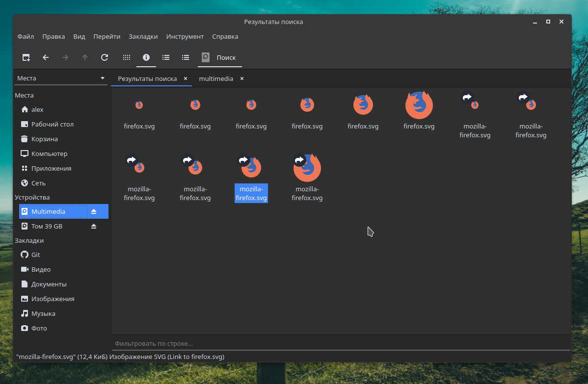The image size is (588, 384).
Task: Switch to the multimedia tab
Action: click(216, 78)
